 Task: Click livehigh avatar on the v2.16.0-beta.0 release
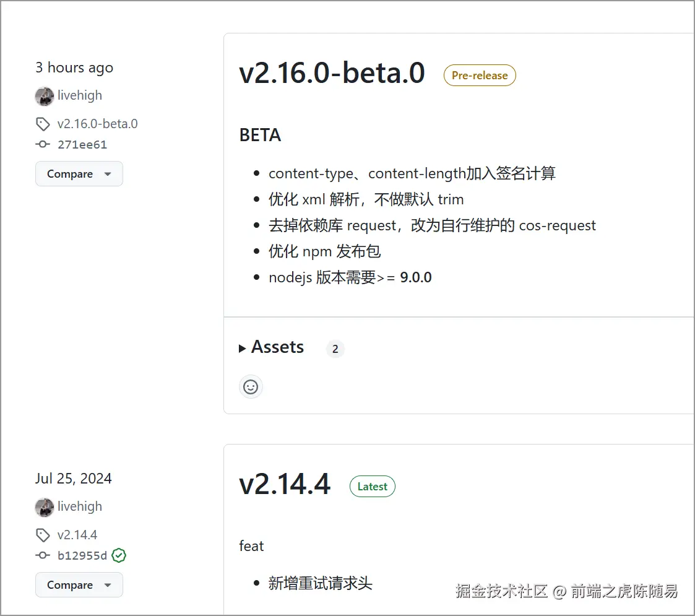point(45,96)
